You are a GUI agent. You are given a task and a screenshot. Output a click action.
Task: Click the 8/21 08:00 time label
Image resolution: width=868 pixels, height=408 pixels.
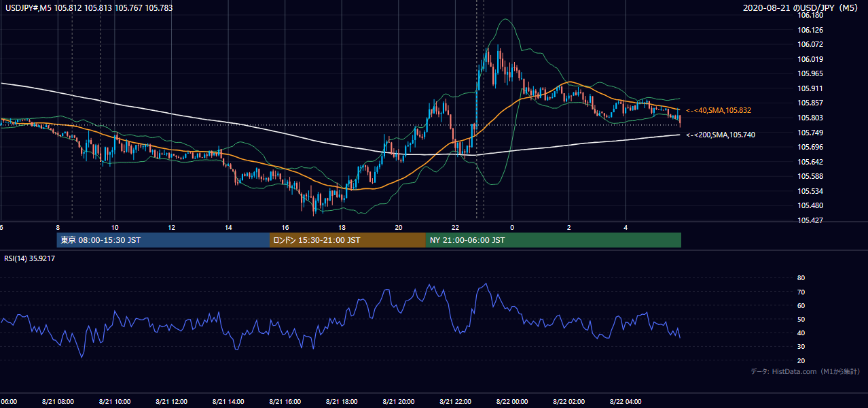click(58, 401)
